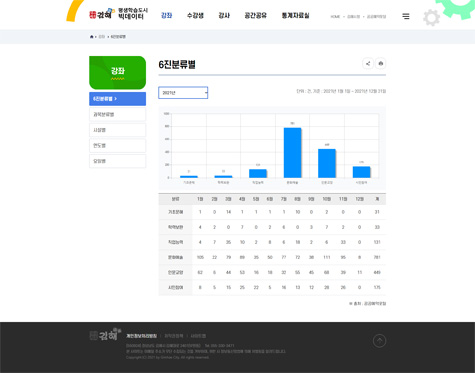Click the total 175 cell
Screen dimensions: 475x373
coord(377,287)
